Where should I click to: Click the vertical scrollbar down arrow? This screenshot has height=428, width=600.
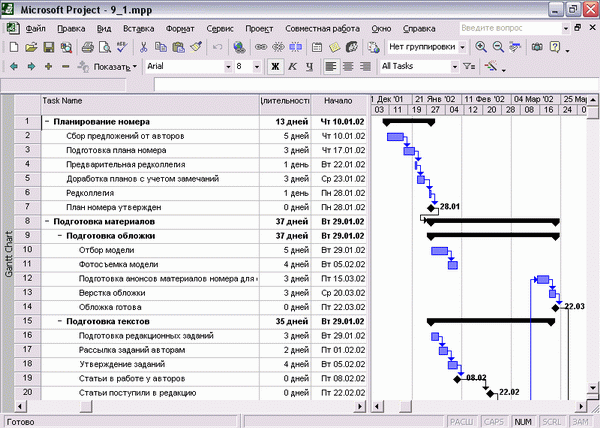tap(593, 388)
